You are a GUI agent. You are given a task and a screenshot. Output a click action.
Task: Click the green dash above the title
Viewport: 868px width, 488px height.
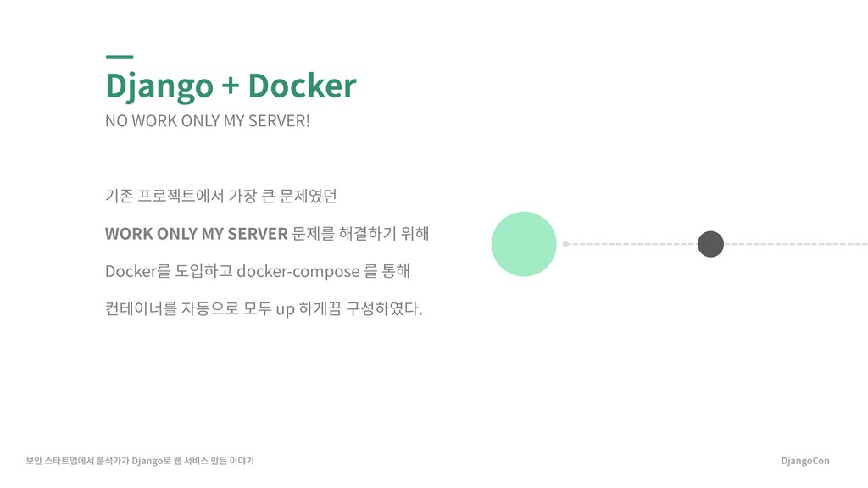[x=120, y=57]
